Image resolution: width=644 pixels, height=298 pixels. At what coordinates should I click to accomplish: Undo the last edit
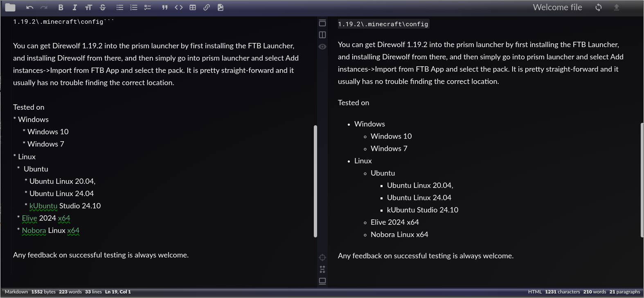tap(29, 7)
